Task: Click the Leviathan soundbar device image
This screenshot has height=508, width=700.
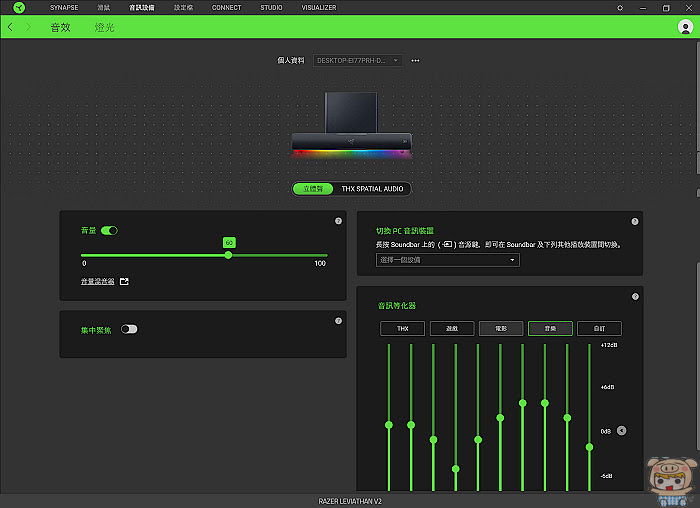Action: tap(351, 125)
